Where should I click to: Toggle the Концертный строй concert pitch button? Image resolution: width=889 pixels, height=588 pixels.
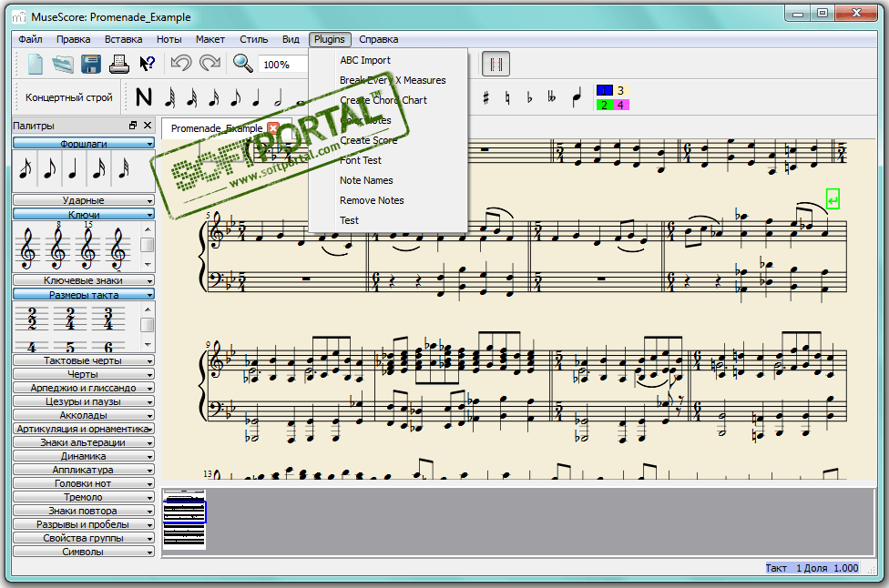(69, 97)
